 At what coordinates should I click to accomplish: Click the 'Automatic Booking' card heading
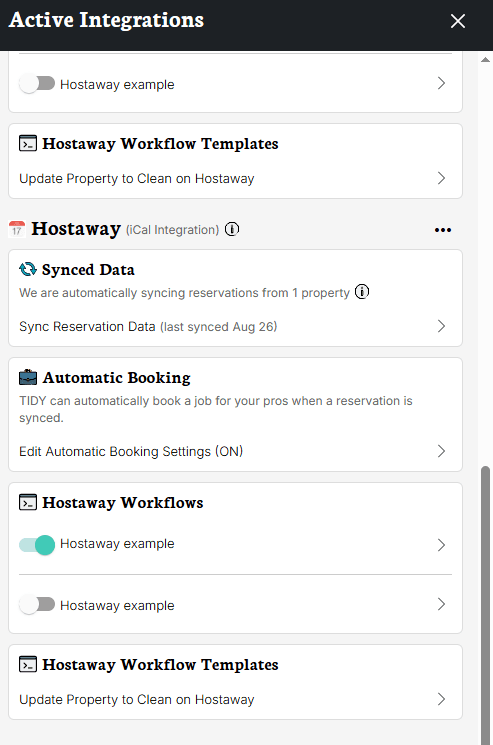pos(116,377)
